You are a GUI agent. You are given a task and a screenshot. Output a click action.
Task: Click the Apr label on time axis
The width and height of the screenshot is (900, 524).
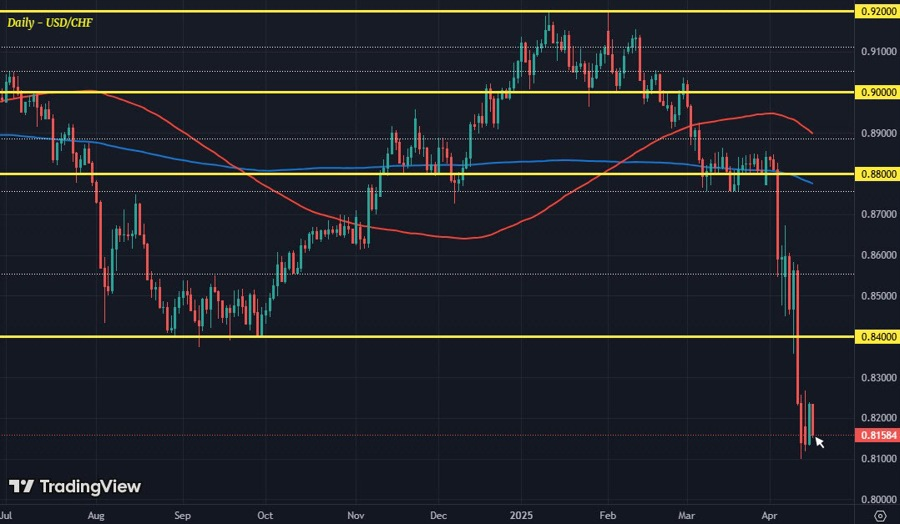coord(770,515)
